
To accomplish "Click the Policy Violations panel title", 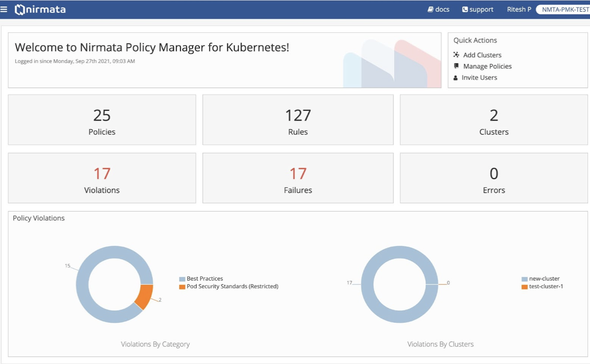I will (x=39, y=218).
